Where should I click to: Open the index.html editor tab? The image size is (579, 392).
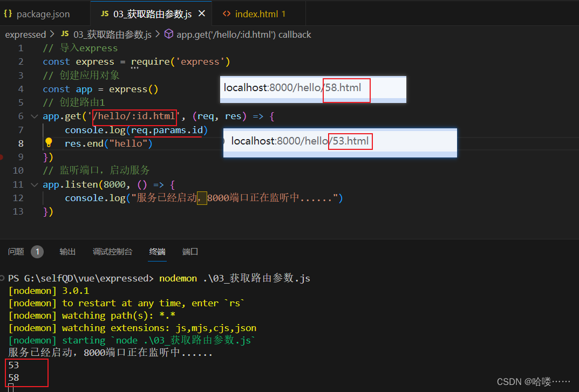point(258,13)
